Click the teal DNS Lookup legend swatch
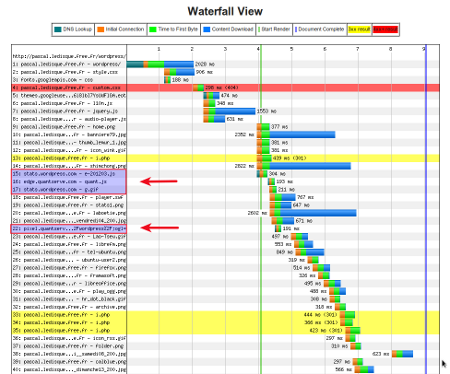This screenshot has width=450, height=374. (58, 29)
